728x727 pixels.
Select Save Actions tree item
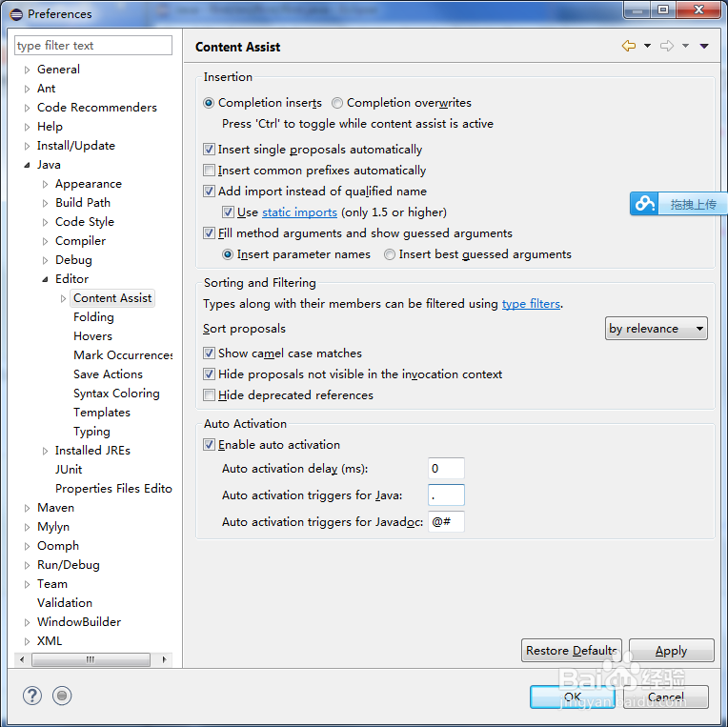click(x=108, y=374)
